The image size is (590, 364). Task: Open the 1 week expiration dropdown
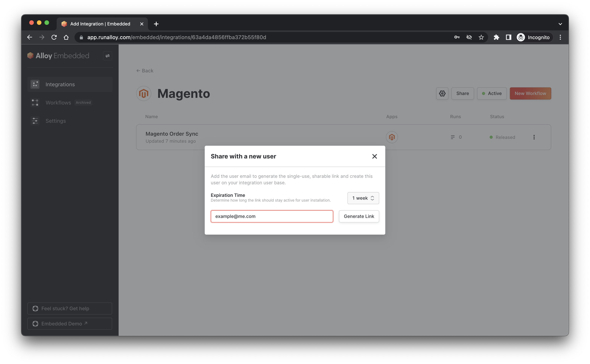[363, 198]
